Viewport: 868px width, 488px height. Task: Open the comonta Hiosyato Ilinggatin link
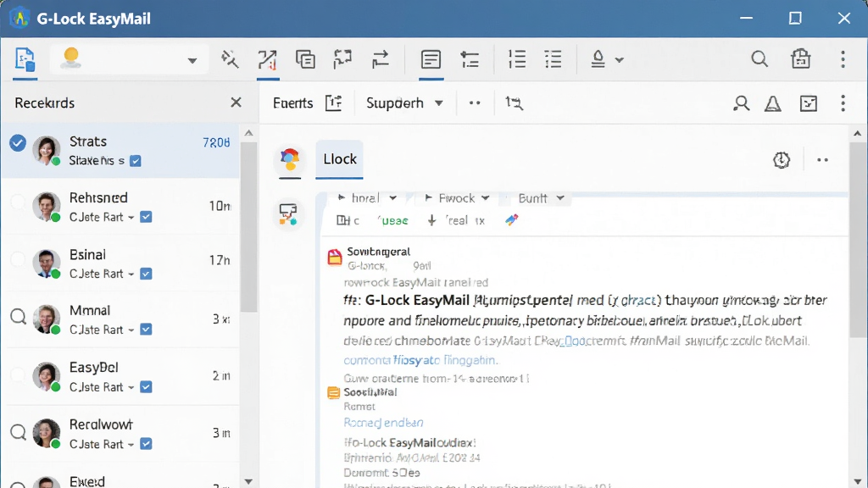click(420, 360)
